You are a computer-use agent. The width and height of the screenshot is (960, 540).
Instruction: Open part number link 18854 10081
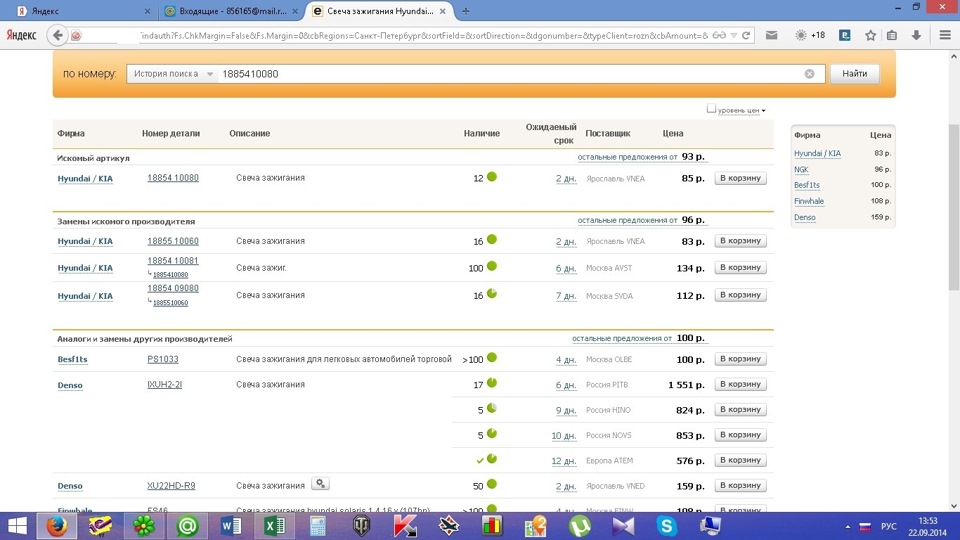point(173,260)
